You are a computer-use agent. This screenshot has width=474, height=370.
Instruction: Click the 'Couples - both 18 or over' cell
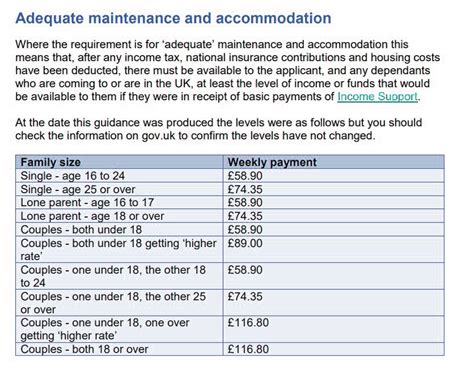point(119,349)
